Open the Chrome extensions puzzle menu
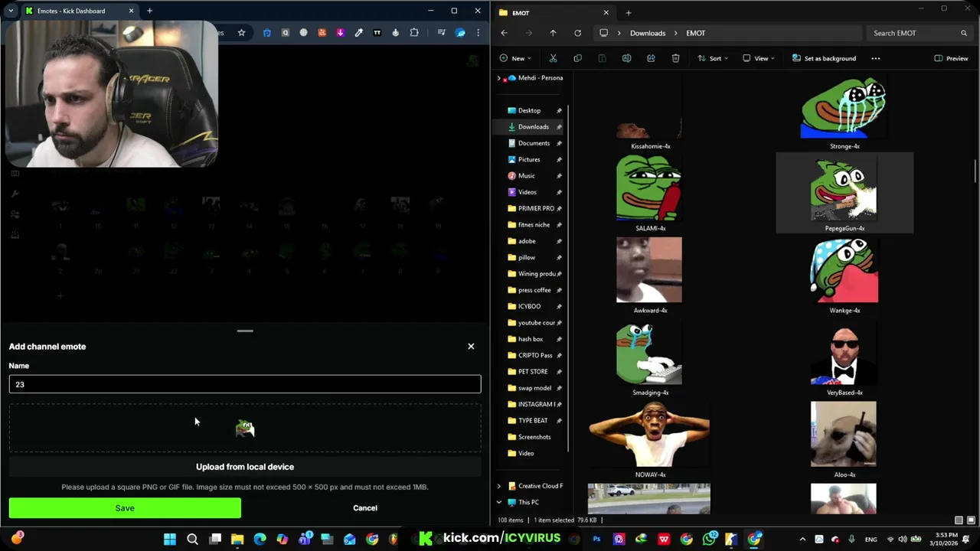Screen dimensions: 980x551 (x=414, y=33)
